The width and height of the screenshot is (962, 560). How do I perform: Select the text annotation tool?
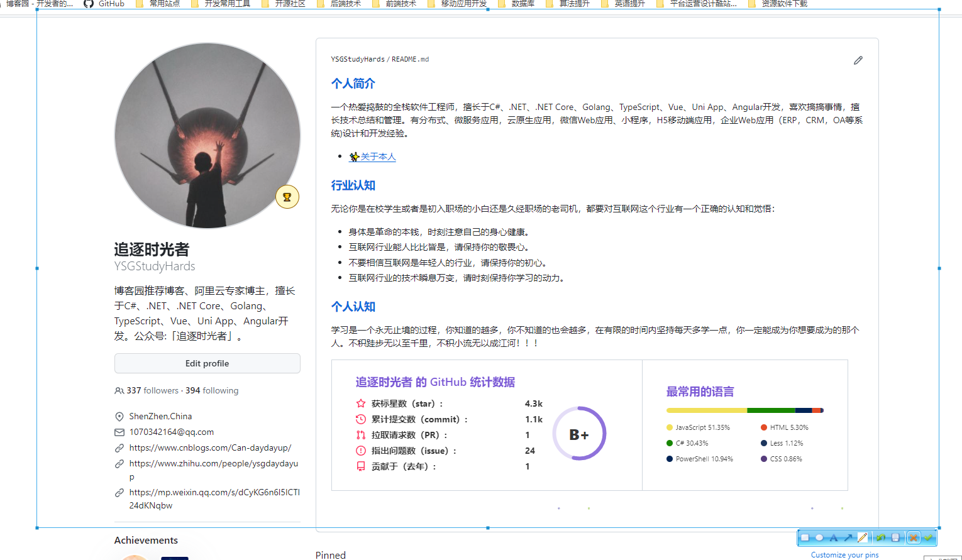point(834,537)
